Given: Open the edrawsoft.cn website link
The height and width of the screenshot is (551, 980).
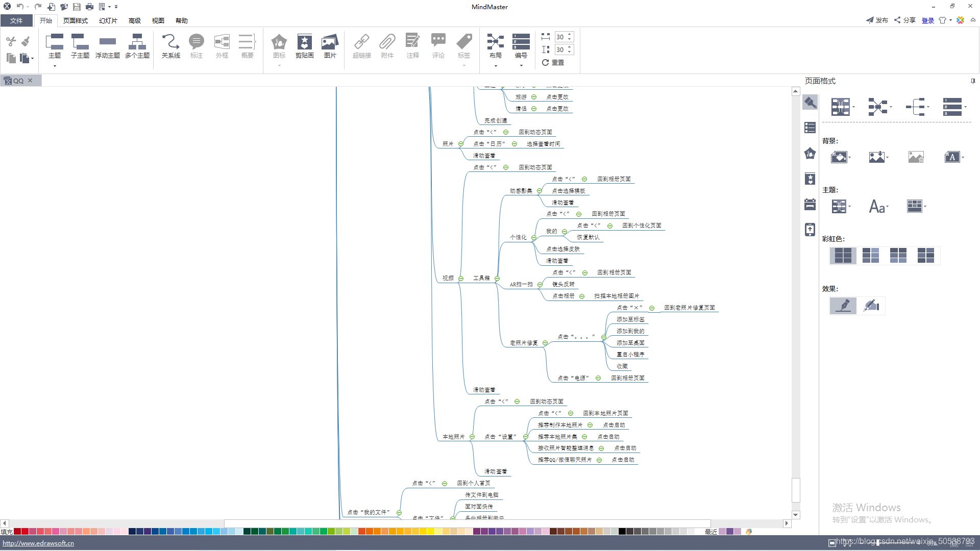Looking at the screenshot, I should pos(38,543).
